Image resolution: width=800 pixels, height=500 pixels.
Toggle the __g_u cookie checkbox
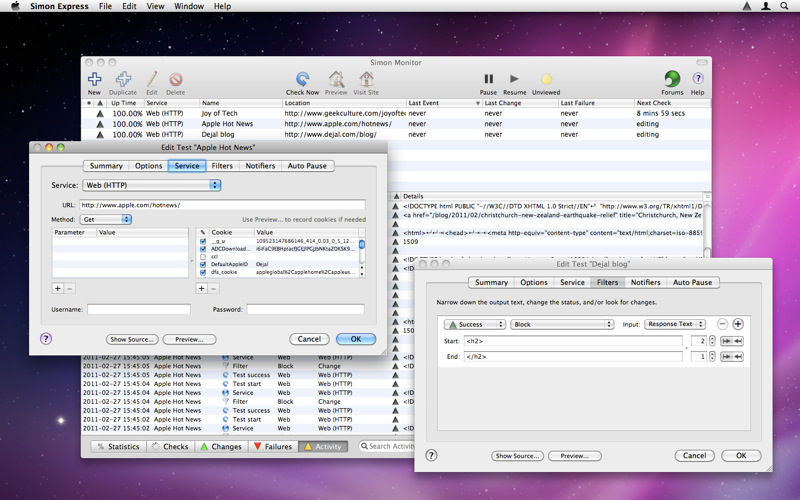[203, 241]
